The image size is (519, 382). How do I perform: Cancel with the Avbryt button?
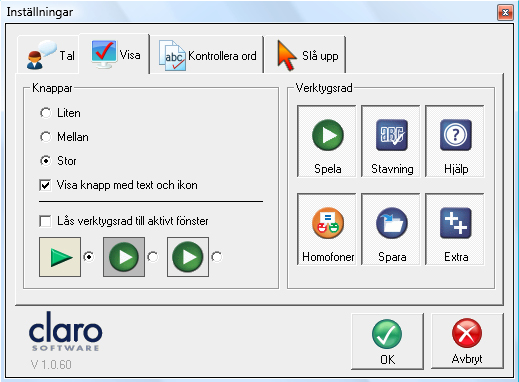point(467,341)
